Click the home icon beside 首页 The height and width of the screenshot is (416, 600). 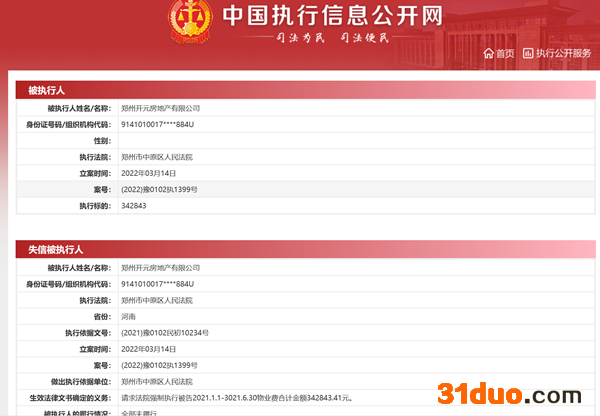click(x=488, y=53)
